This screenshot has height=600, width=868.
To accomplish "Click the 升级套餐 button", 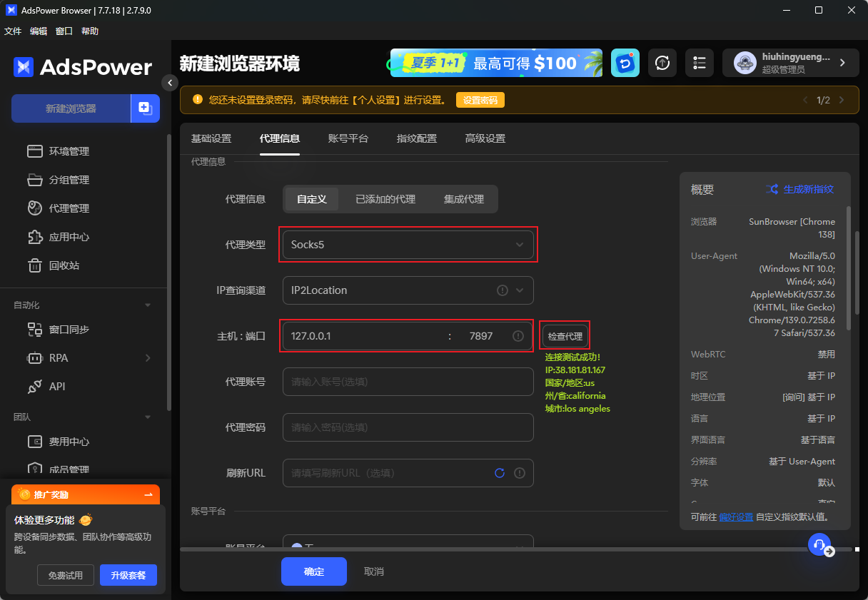I will click(x=128, y=575).
